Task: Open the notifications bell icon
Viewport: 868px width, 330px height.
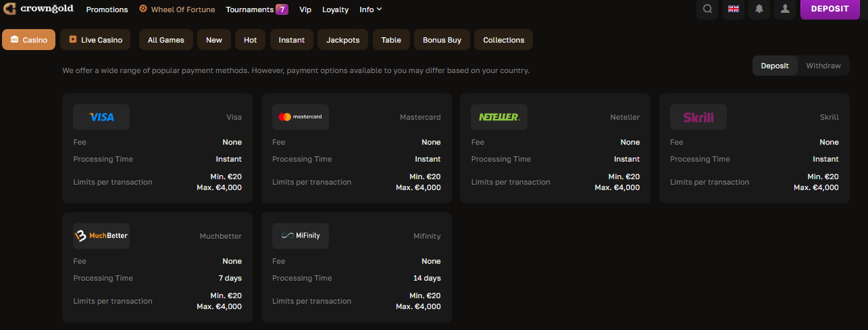Action: [759, 9]
